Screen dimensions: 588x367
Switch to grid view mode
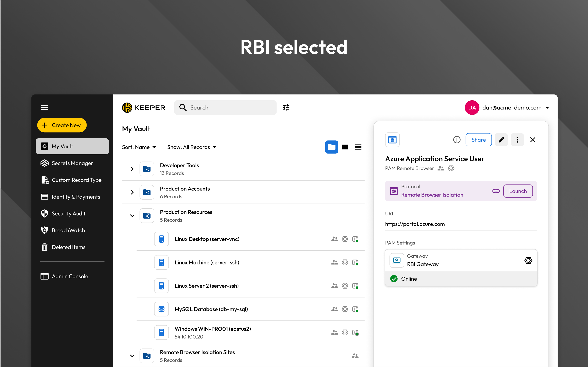point(345,147)
